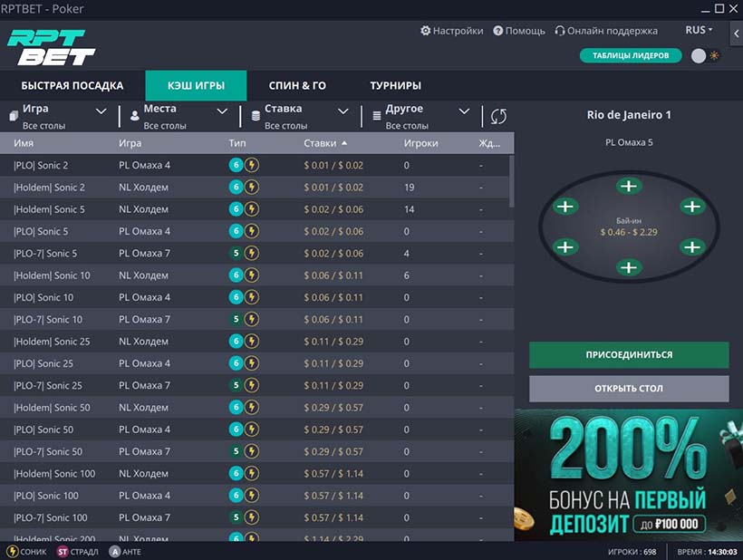Click lightning icon in |Holdem| Sonic 100 row
Image resolution: width=743 pixels, height=560 pixels.
point(252,473)
